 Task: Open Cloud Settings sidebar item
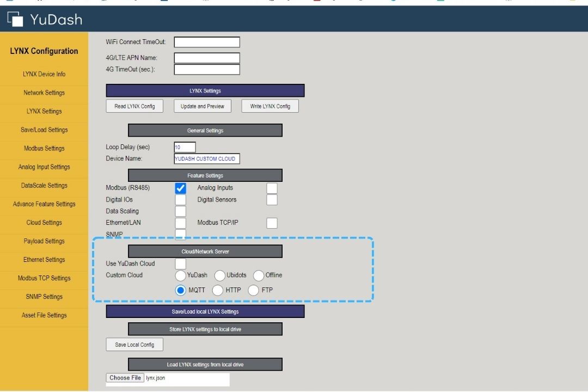pyautogui.click(x=44, y=223)
